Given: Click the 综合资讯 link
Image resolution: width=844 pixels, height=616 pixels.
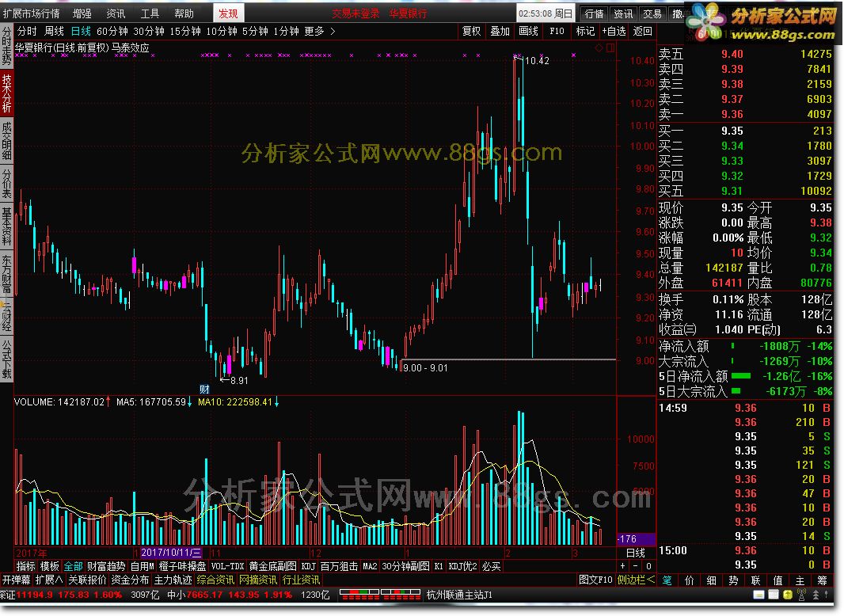Looking at the screenshot, I should coord(215,580).
